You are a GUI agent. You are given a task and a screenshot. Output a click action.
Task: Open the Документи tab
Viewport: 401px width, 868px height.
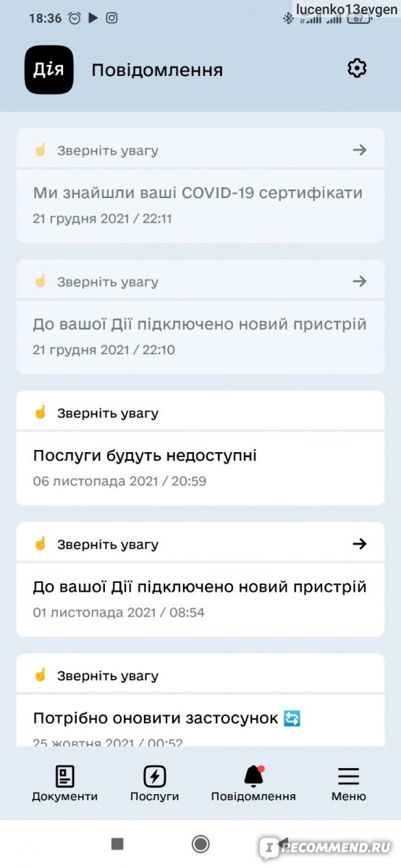pos(64,784)
